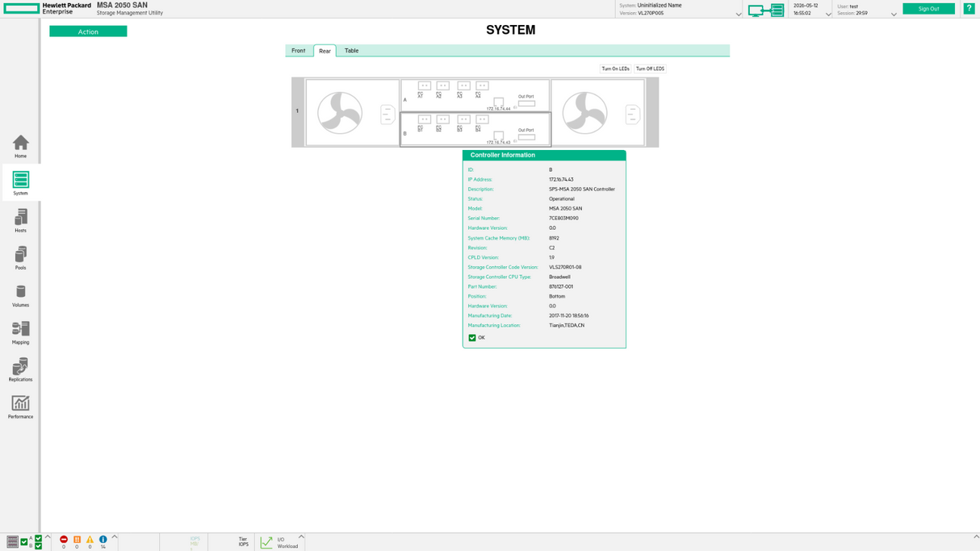Switch to the Rear tab
Screen dimensions: 980x551
pos(325,51)
